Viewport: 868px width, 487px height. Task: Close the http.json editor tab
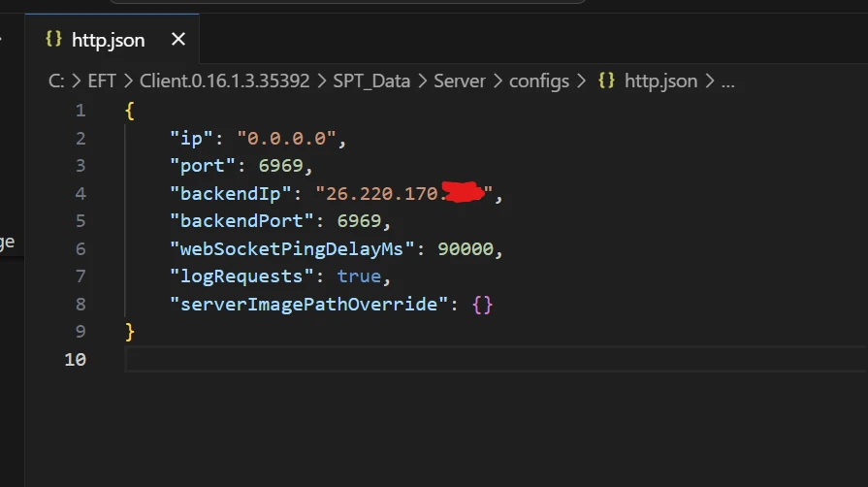click(178, 40)
